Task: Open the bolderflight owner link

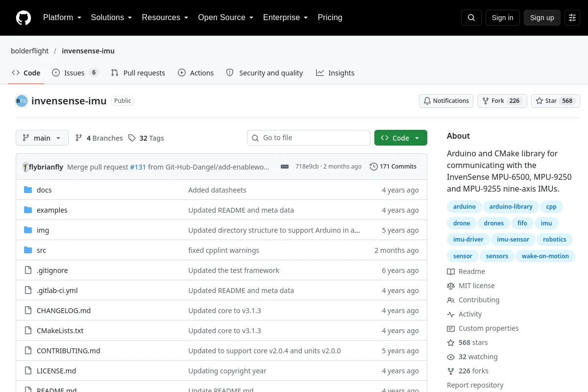Action: tap(29, 51)
